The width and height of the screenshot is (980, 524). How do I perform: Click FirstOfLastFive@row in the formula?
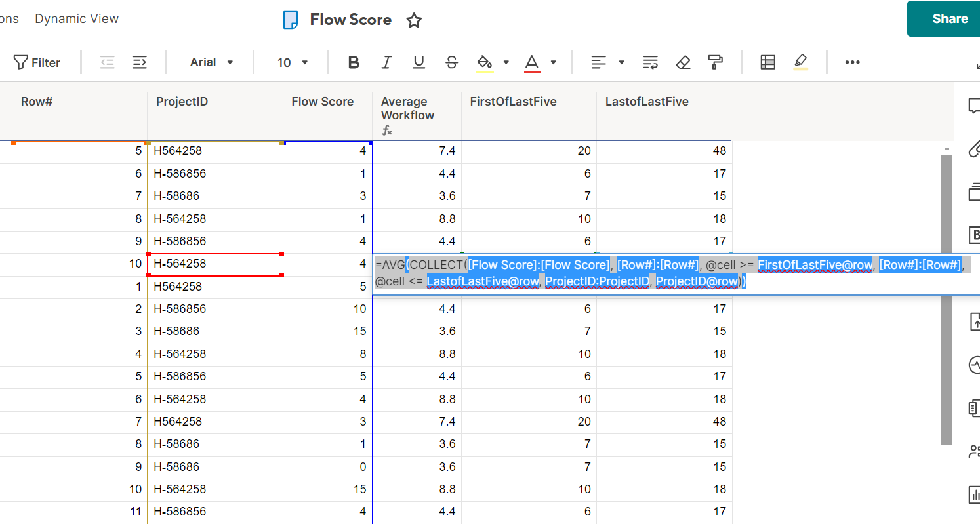pyautogui.click(x=815, y=265)
